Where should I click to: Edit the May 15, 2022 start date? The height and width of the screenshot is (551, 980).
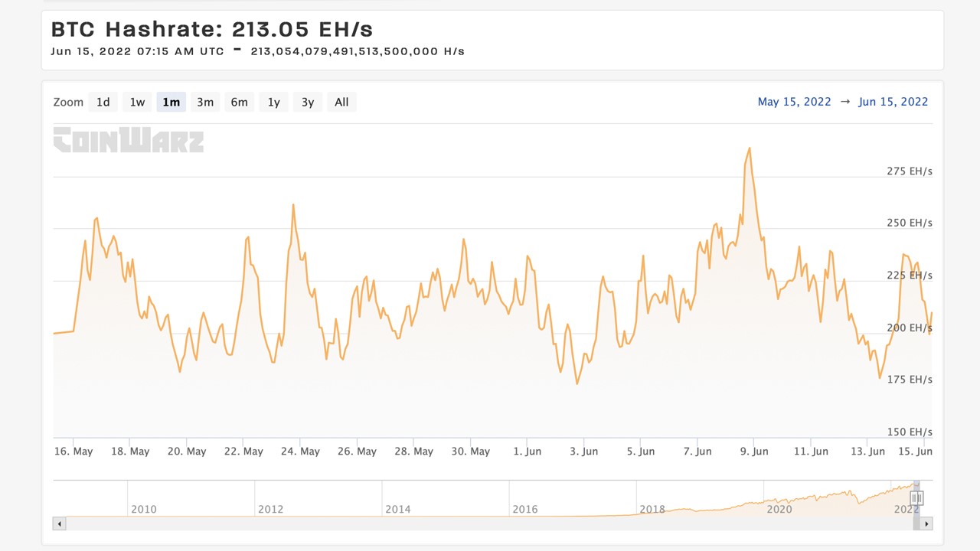794,102
